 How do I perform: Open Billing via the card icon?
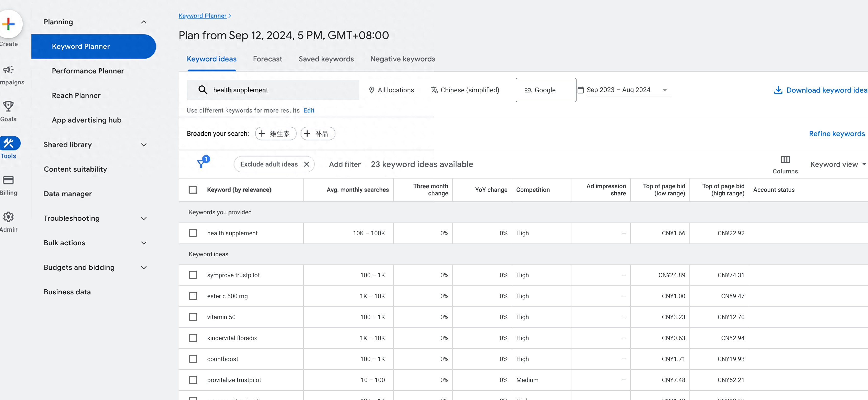click(8, 180)
